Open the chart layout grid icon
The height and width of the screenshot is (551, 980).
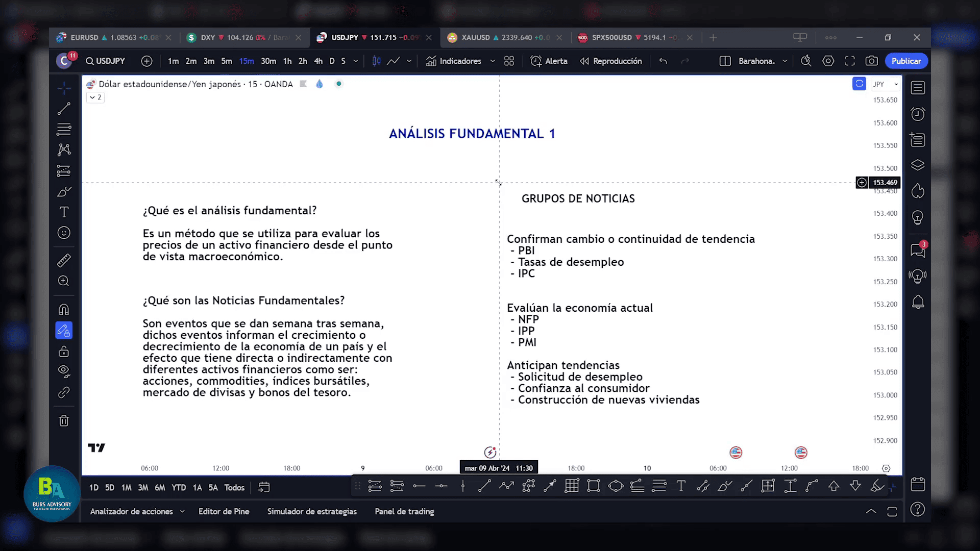pyautogui.click(x=509, y=61)
